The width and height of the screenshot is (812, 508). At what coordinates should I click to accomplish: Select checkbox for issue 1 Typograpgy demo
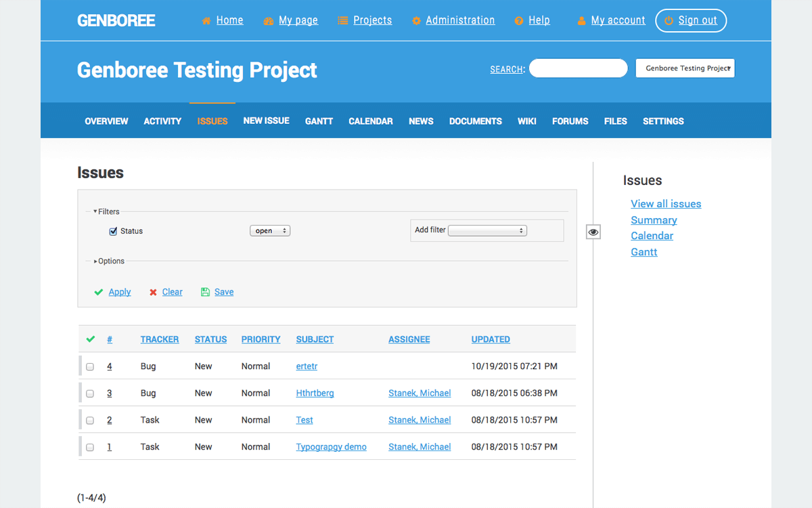pos(90,447)
